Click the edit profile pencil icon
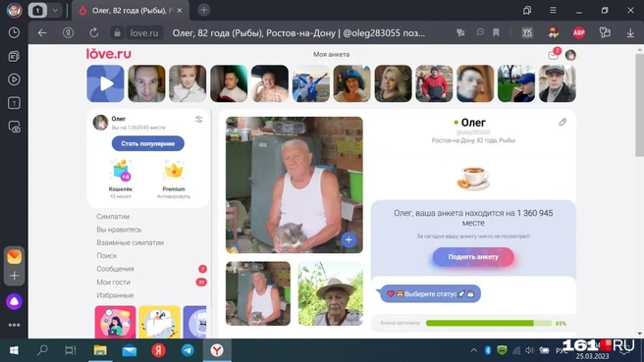The image size is (644, 362). [563, 122]
